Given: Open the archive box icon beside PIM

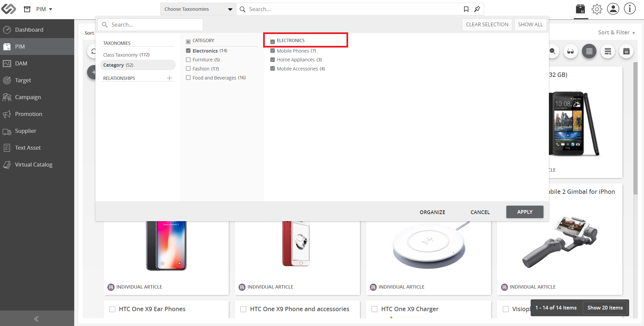Looking at the screenshot, I should click(27, 9).
